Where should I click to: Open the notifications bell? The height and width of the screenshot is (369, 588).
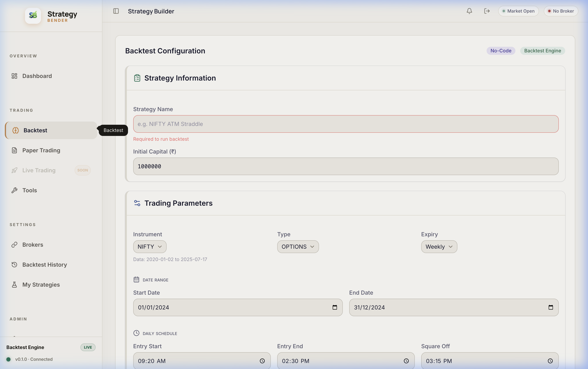point(469,11)
